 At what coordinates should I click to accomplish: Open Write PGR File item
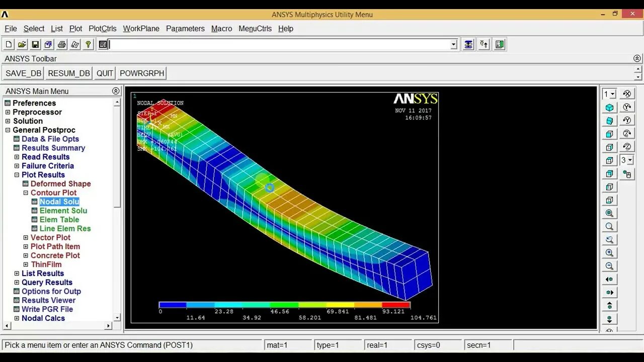pos(47,309)
